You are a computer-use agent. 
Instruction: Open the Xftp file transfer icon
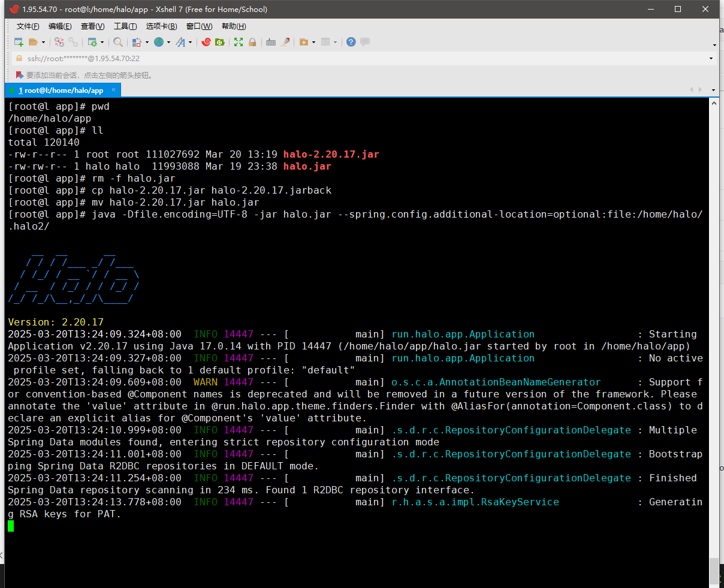[x=220, y=42]
